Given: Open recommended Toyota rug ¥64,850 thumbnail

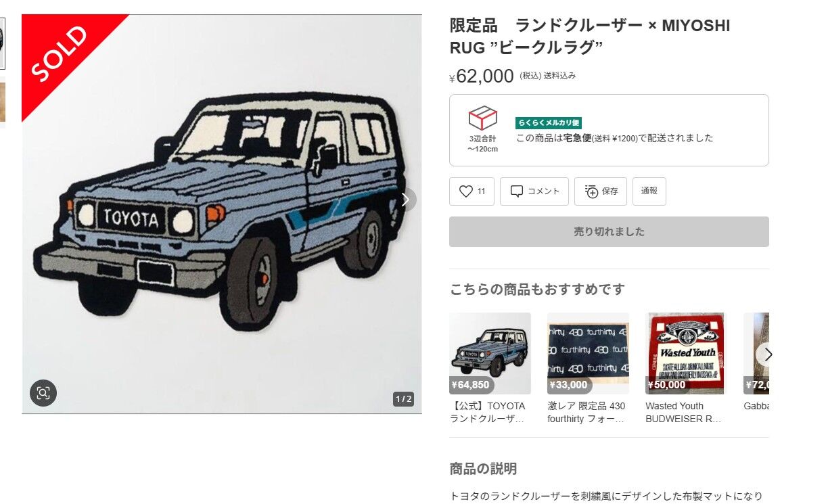Looking at the screenshot, I should tap(490, 353).
